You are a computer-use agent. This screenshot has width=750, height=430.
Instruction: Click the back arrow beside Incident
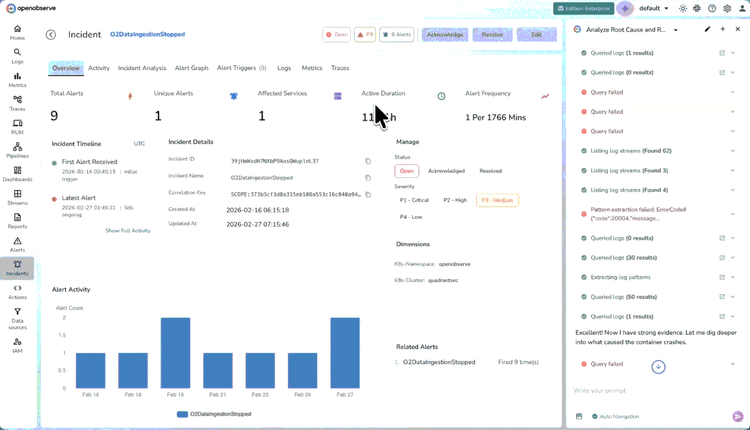click(x=51, y=34)
